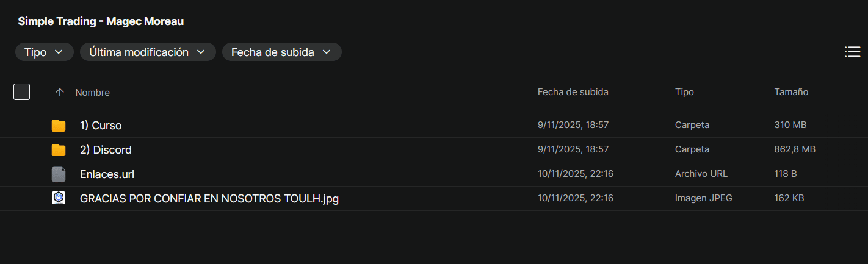This screenshot has width=868, height=264.
Task: Open GRACIAS POR CONFIAR EN NOSOTROS TOULH.jpg
Action: 209,199
